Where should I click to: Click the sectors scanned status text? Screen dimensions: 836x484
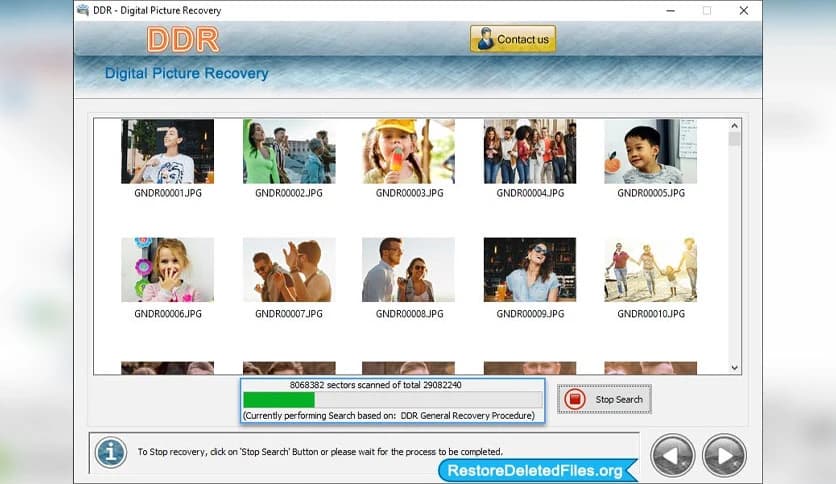pyautogui.click(x=376, y=385)
